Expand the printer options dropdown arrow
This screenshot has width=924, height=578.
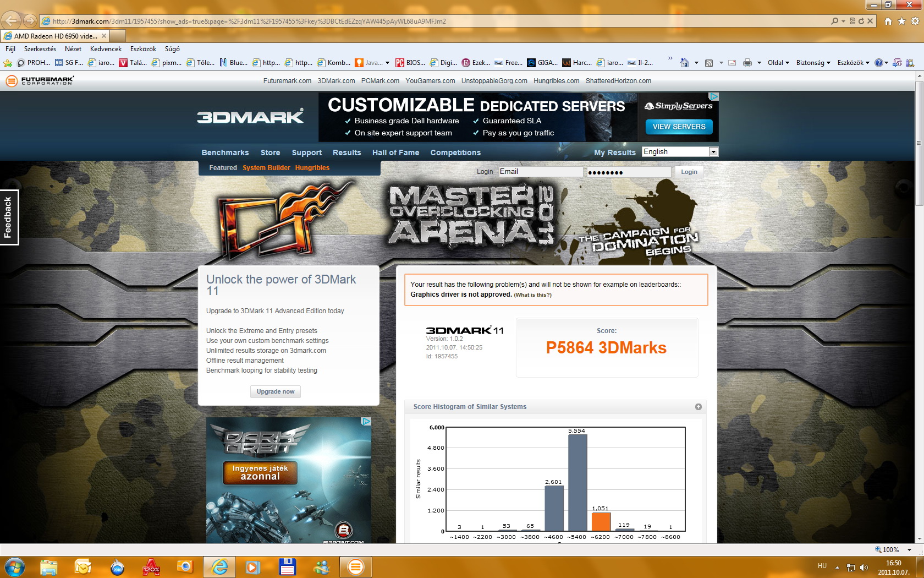[759, 63]
